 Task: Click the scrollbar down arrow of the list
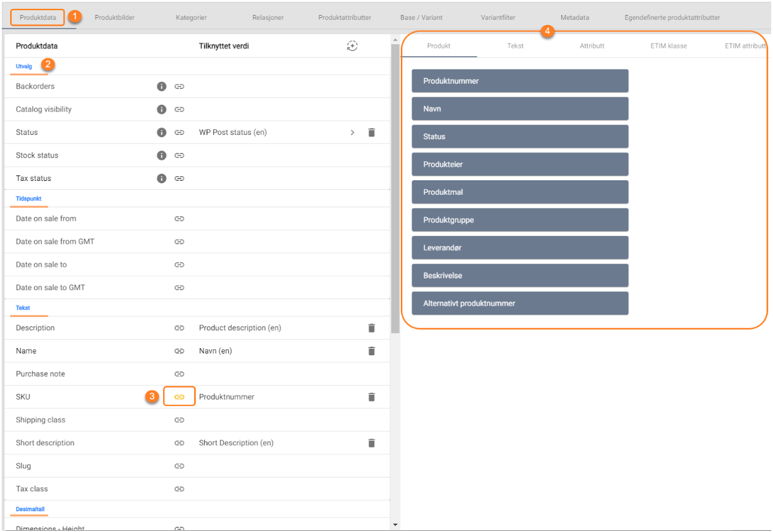(394, 525)
